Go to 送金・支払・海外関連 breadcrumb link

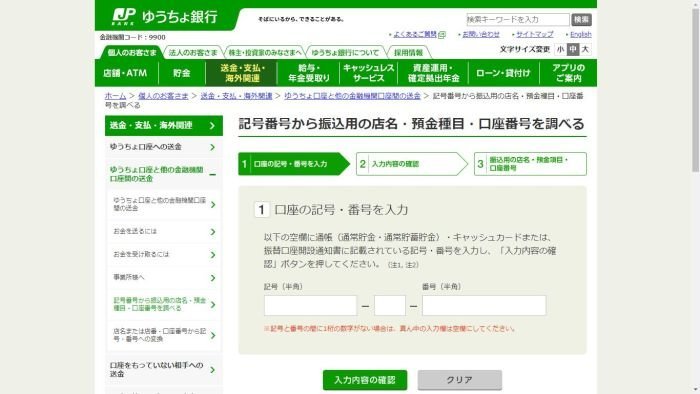[236, 96]
